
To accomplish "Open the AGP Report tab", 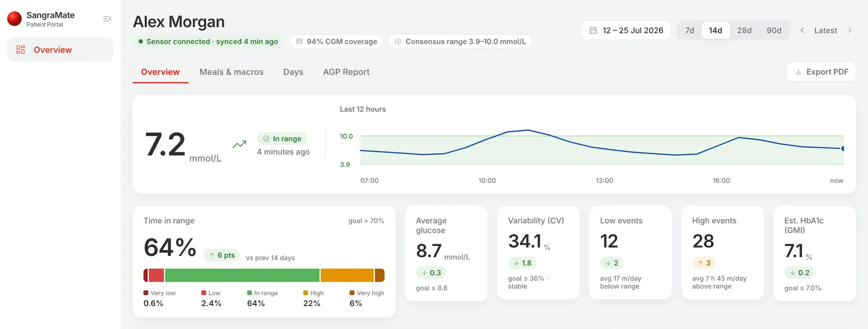I will point(346,72).
